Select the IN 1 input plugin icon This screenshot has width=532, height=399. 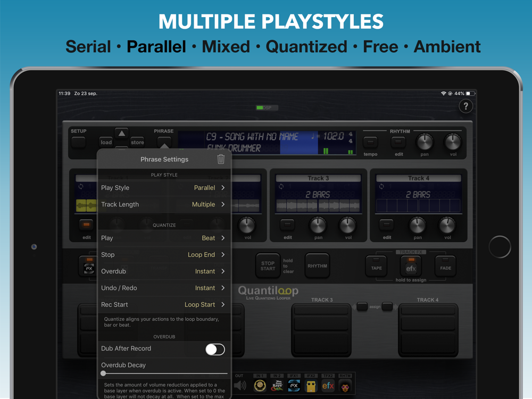point(260,386)
